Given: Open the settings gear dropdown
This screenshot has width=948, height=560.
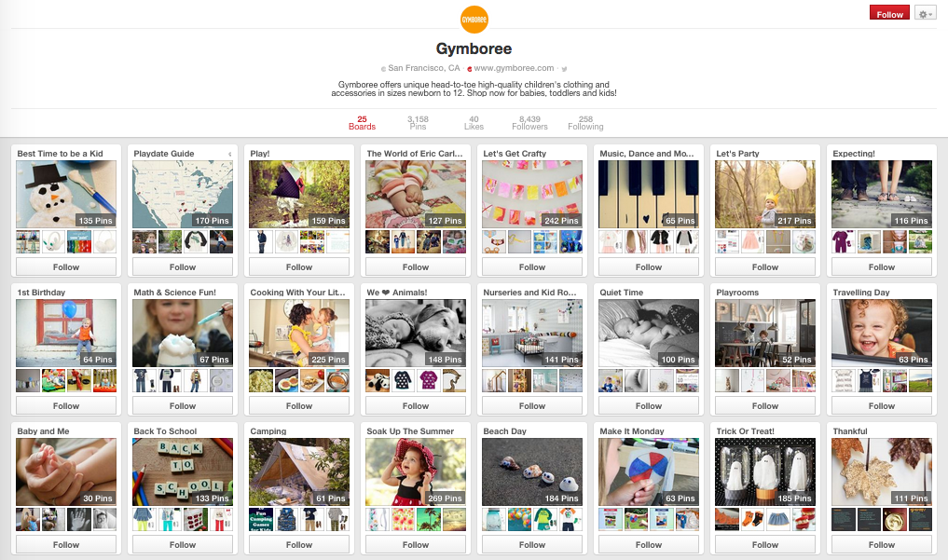Looking at the screenshot, I should click(x=925, y=13).
